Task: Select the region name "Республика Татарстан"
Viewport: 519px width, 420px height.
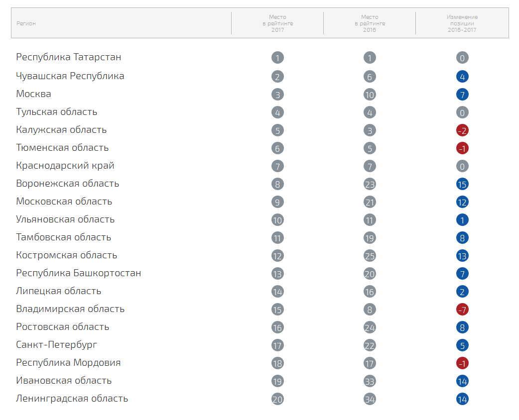Action: point(69,57)
